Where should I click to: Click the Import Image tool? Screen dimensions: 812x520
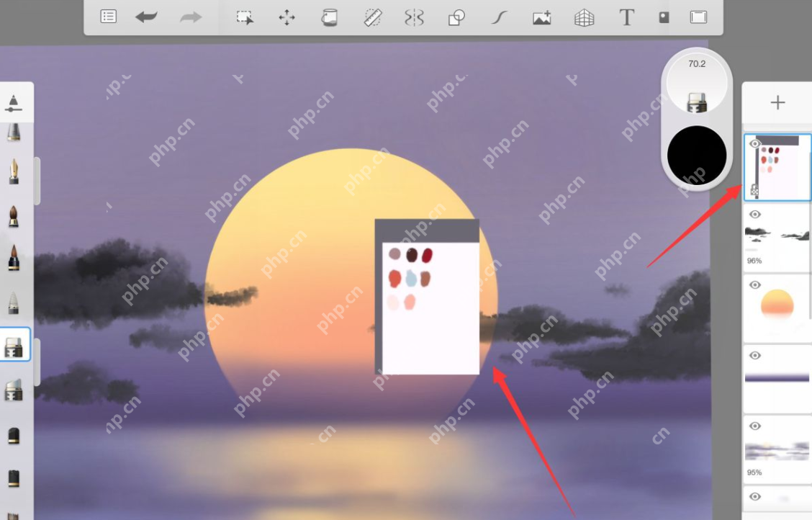(x=541, y=17)
